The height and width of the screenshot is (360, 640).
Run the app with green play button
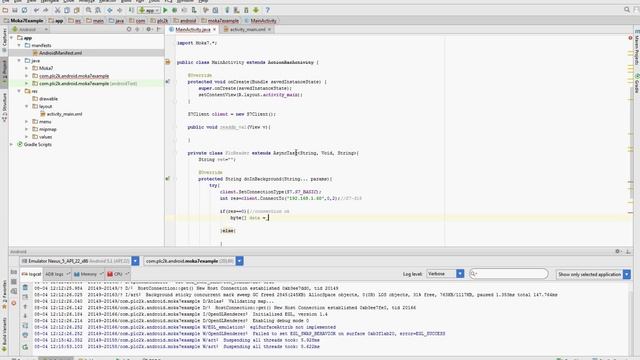coord(165,10)
